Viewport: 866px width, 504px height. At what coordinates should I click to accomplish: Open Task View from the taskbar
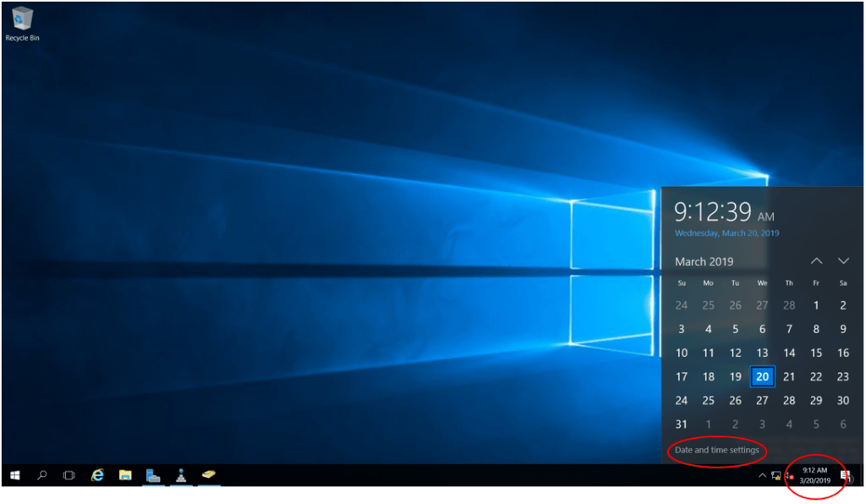69,475
